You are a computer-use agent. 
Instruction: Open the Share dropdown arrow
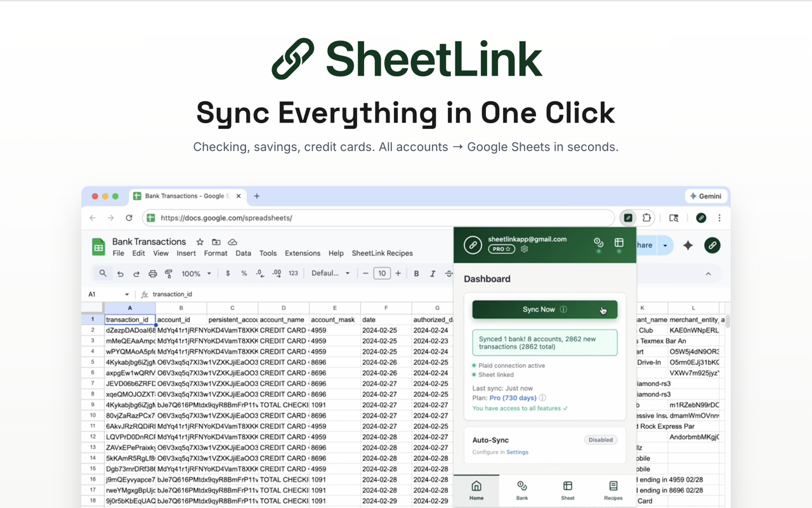665,246
